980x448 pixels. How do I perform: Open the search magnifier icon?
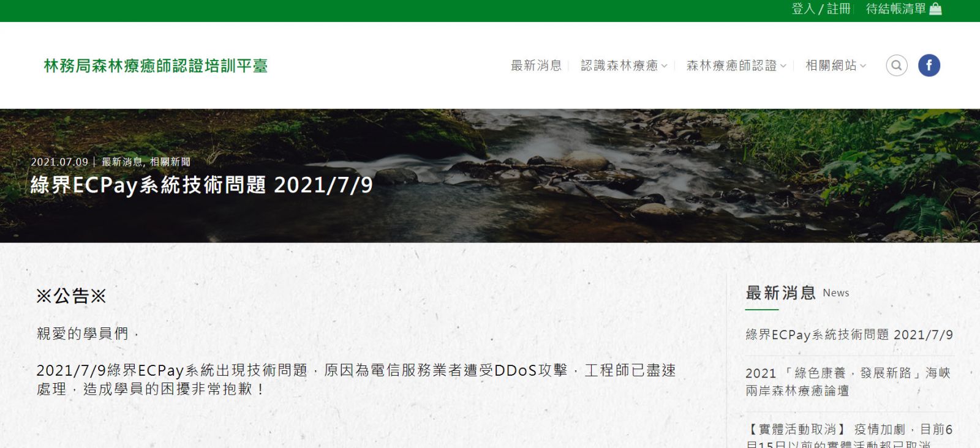[x=896, y=65]
